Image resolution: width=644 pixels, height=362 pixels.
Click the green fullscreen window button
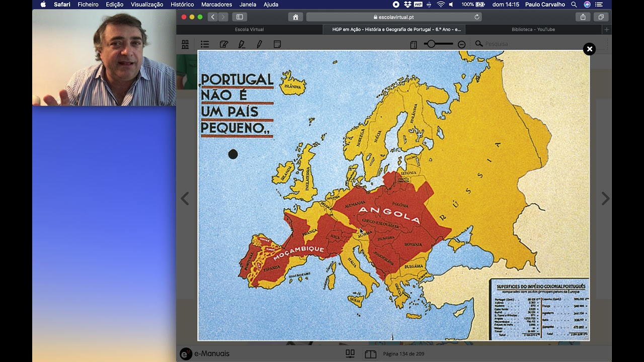pyautogui.click(x=200, y=17)
